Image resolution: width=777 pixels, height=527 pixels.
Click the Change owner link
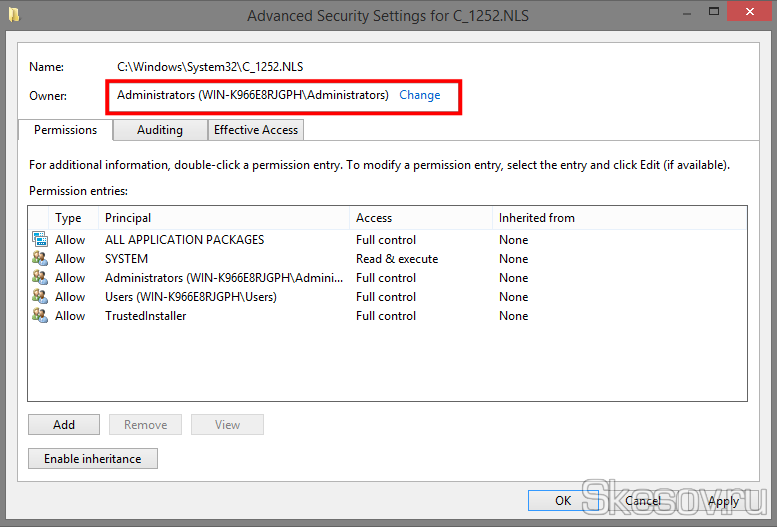tap(419, 95)
